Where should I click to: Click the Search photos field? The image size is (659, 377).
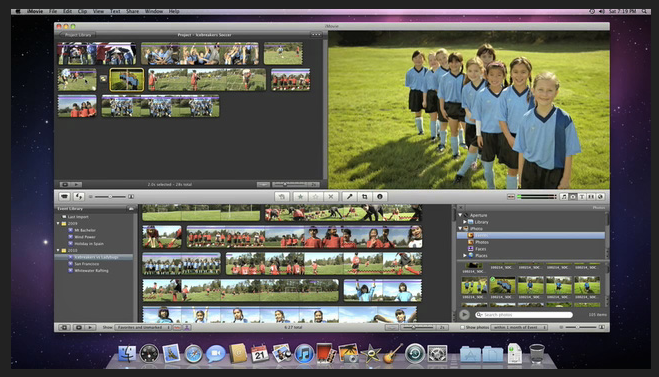pos(524,314)
